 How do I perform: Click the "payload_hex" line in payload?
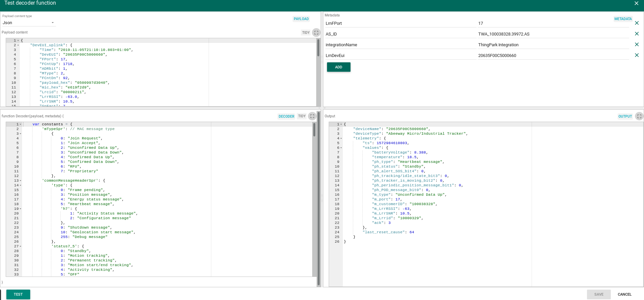74,83
